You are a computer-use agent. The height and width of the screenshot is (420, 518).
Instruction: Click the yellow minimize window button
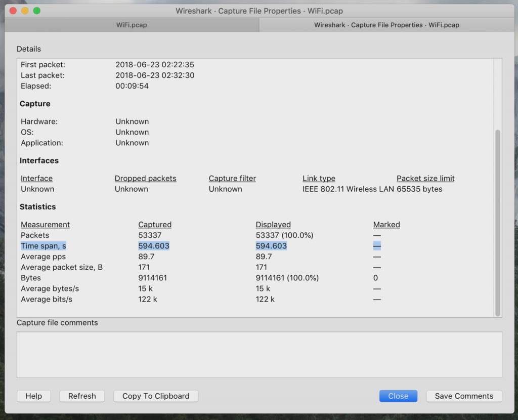click(x=25, y=11)
